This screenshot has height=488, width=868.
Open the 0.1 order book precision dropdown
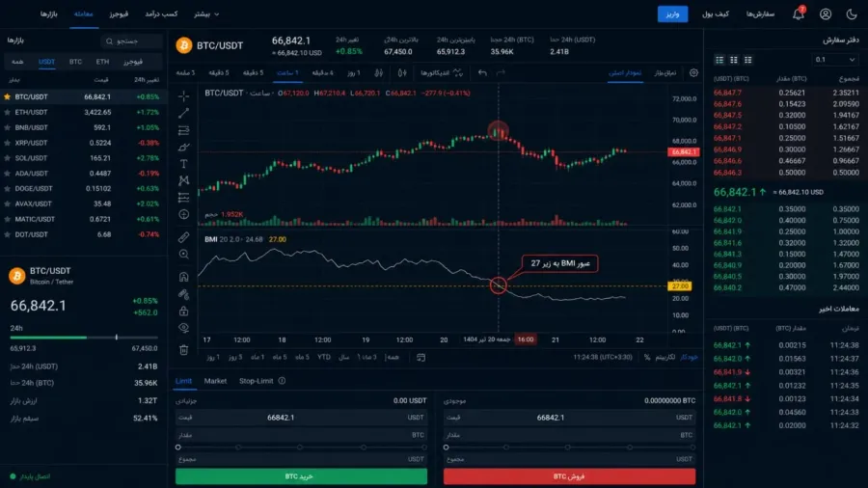(835, 60)
